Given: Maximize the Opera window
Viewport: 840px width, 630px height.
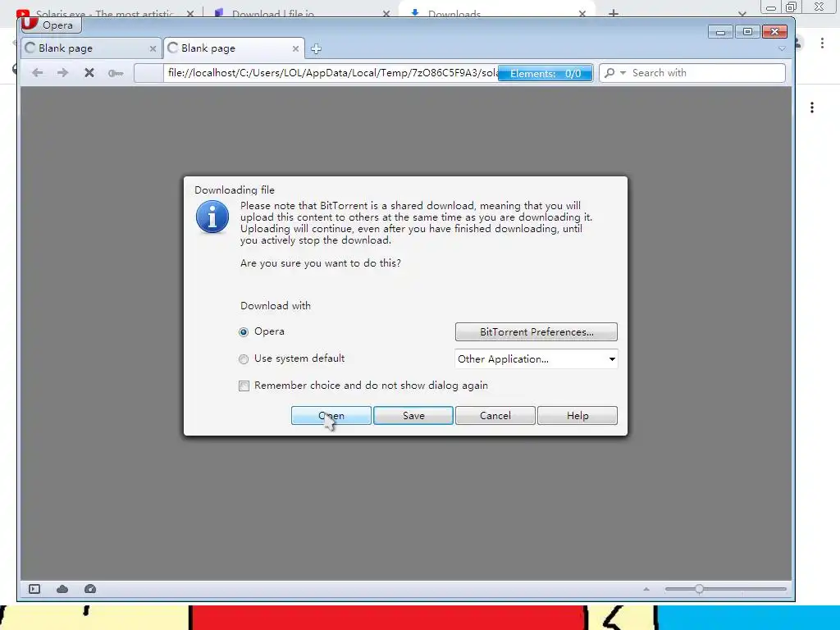Looking at the screenshot, I should coord(747,32).
